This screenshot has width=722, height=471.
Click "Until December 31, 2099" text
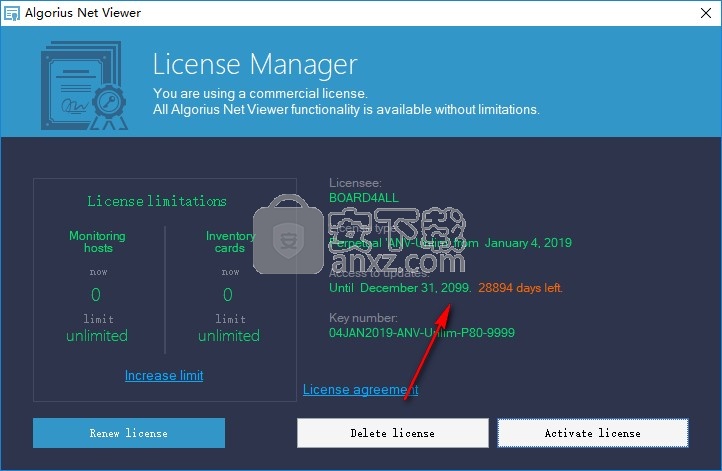(x=400, y=288)
